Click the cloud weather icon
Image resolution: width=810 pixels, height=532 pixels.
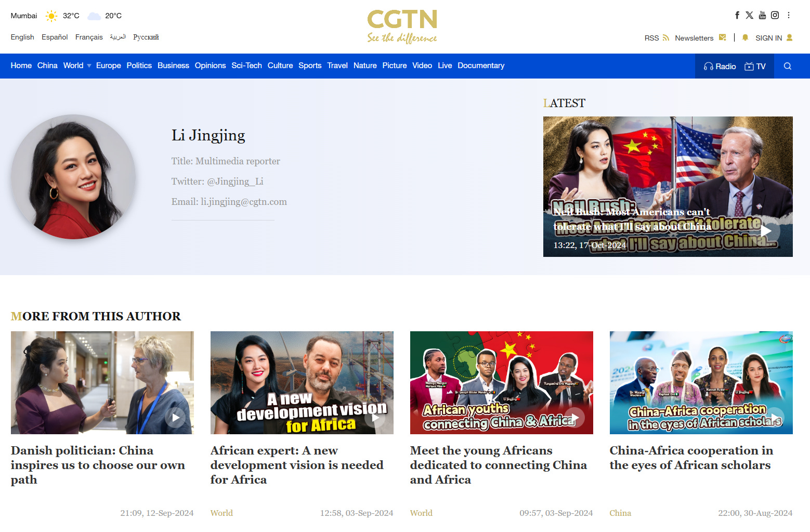click(x=94, y=16)
